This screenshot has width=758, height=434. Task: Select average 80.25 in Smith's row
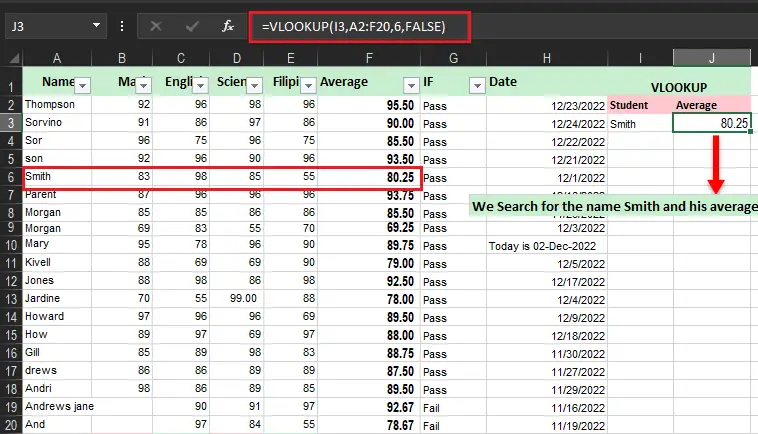click(x=369, y=177)
